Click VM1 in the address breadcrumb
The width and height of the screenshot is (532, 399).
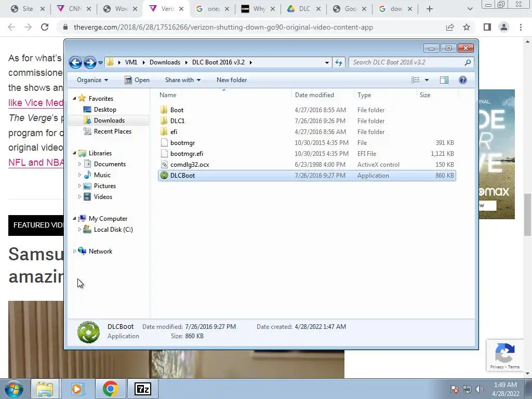(131, 62)
